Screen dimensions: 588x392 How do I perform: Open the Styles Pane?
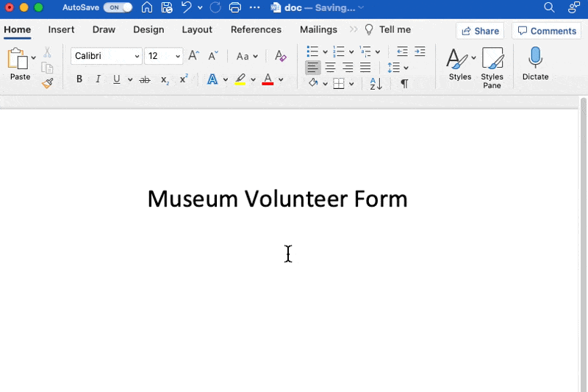click(x=492, y=68)
